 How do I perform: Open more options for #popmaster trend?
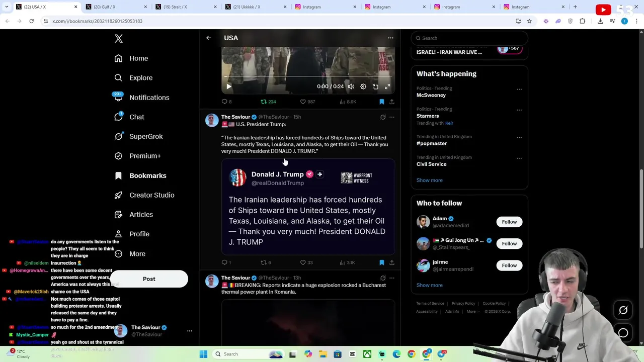coord(519,138)
